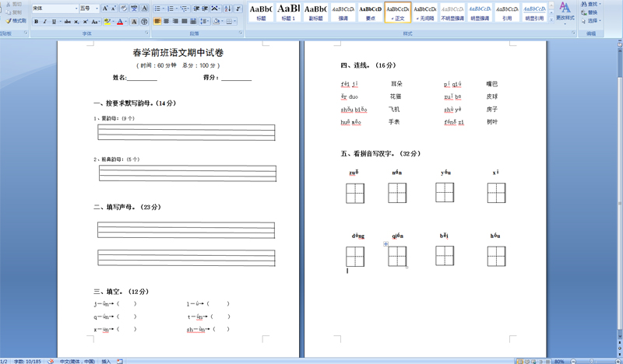Open the 查找 find tool
623x364 pixels.
tap(591, 4)
